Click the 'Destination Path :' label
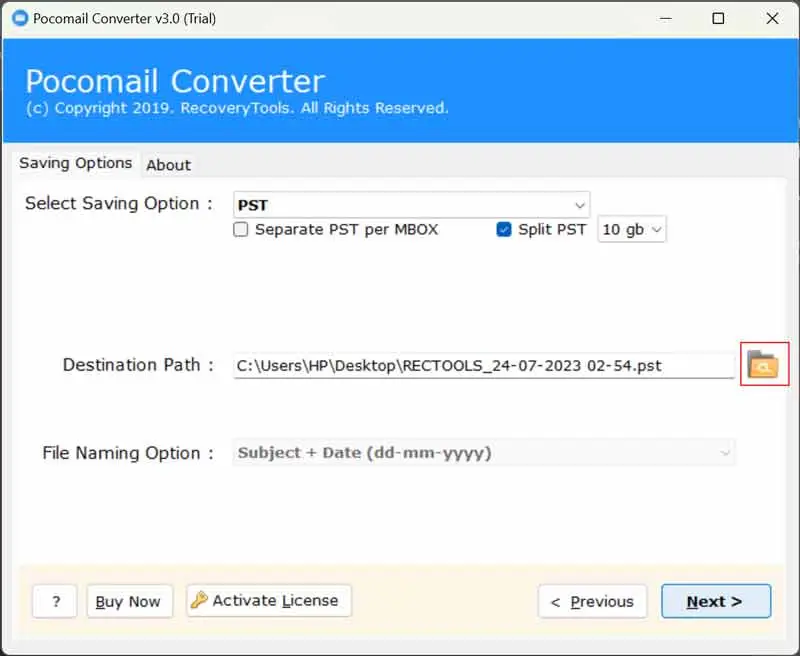800x656 pixels. 138,365
